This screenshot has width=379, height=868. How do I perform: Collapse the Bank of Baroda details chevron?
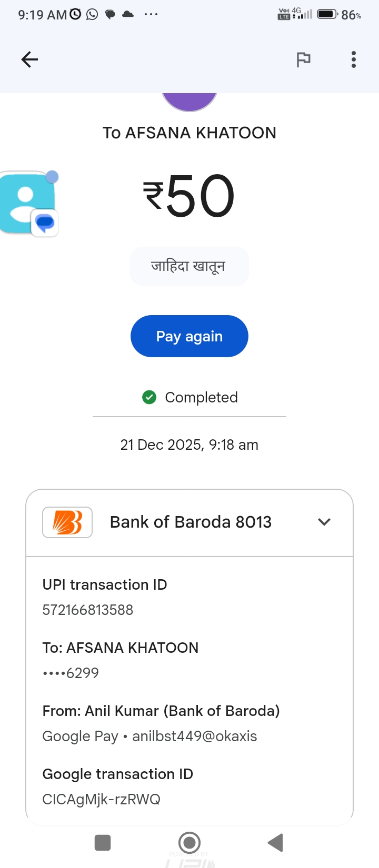pyautogui.click(x=324, y=522)
